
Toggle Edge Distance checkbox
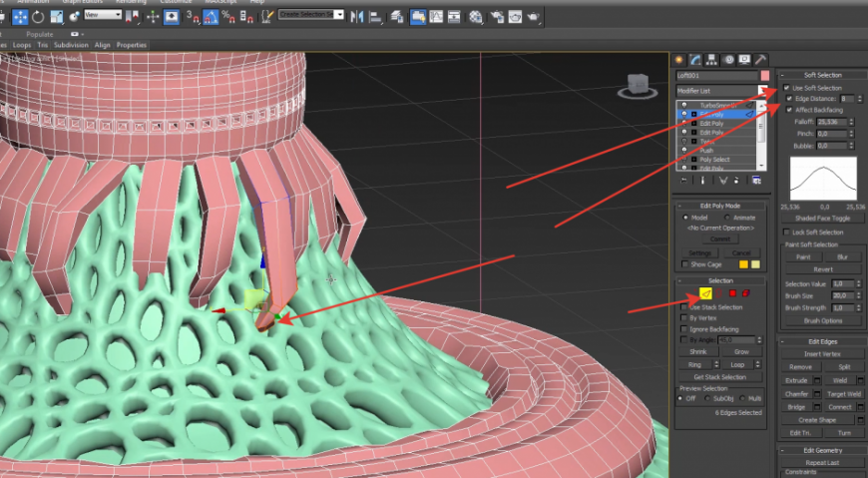[x=789, y=99]
